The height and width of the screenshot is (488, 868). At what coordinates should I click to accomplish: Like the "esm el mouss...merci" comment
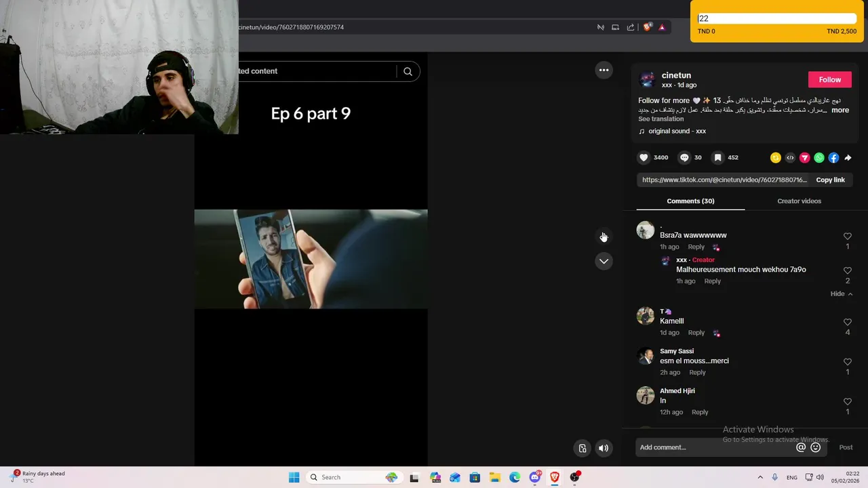[x=847, y=362]
